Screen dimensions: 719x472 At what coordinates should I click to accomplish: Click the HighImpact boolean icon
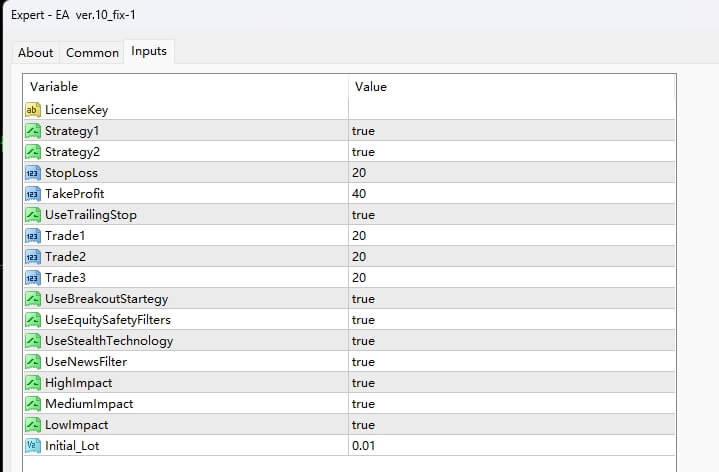pyautogui.click(x=32, y=383)
